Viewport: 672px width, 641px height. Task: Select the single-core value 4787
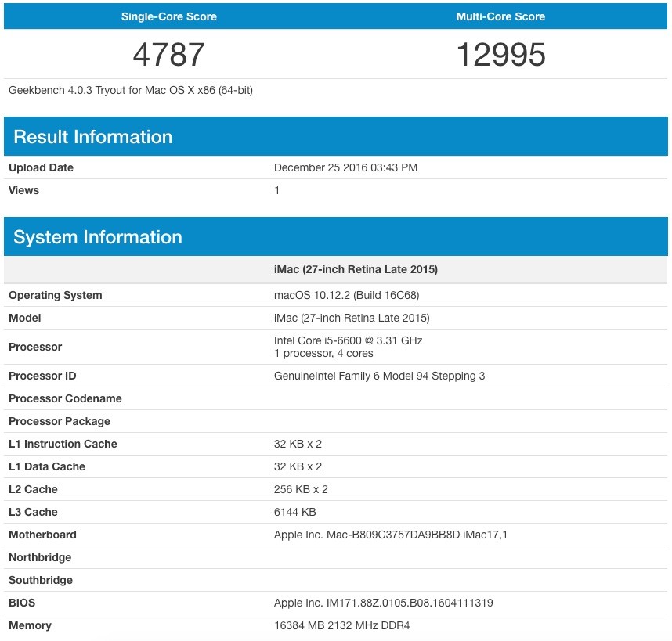(169, 54)
